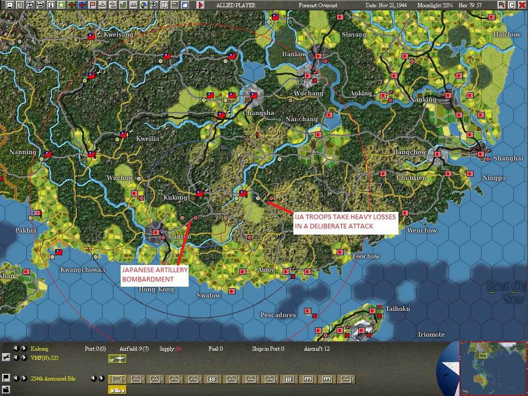Click the Japanese flag near Swatow
Image resolution: width=532 pixels, height=396 pixels.
(232, 291)
